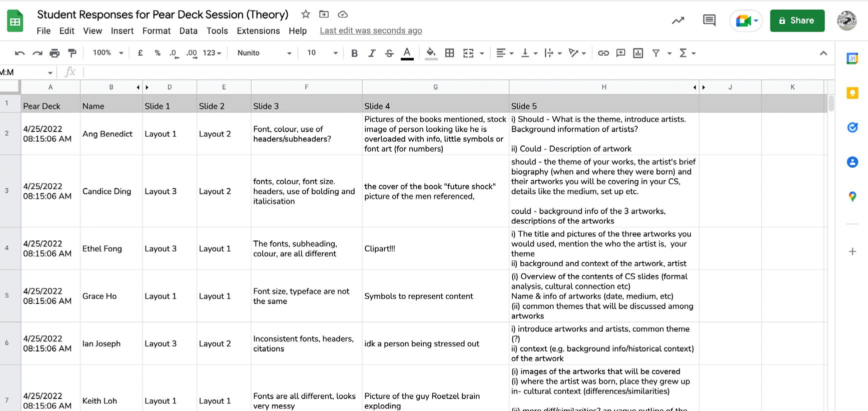Move the document with the folder icon

324,14
